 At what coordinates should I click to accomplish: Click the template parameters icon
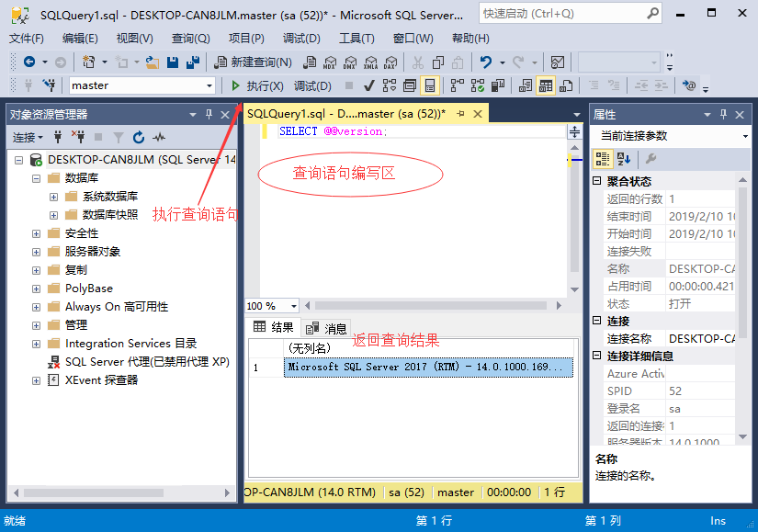click(x=689, y=85)
